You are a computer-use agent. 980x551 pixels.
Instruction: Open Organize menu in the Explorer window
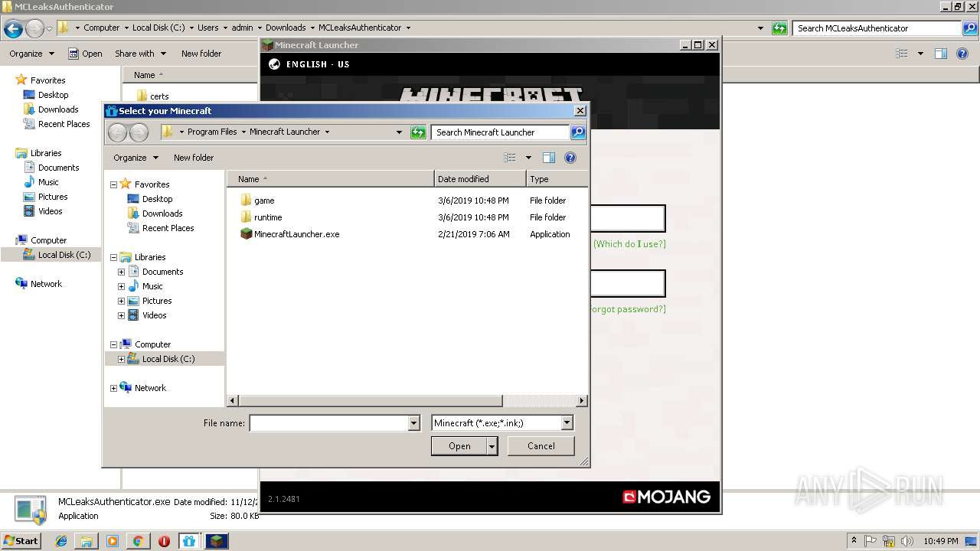pyautogui.click(x=31, y=54)
